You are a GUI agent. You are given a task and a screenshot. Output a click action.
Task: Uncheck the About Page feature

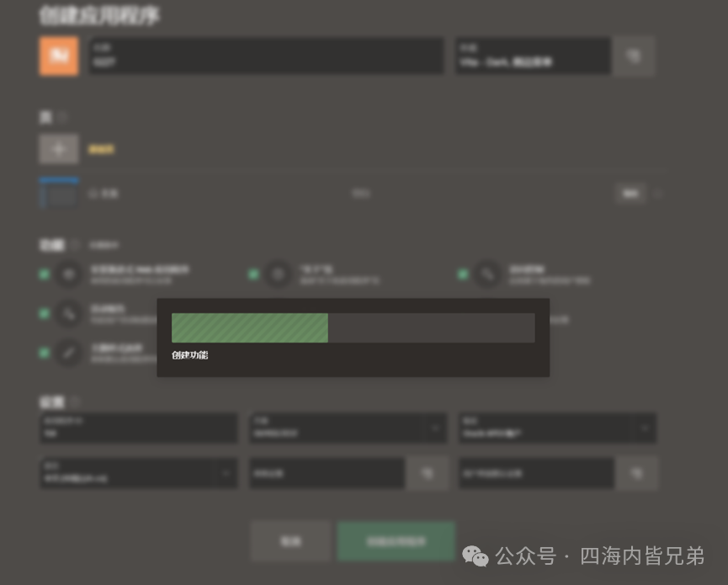click(x=253, y=274)
